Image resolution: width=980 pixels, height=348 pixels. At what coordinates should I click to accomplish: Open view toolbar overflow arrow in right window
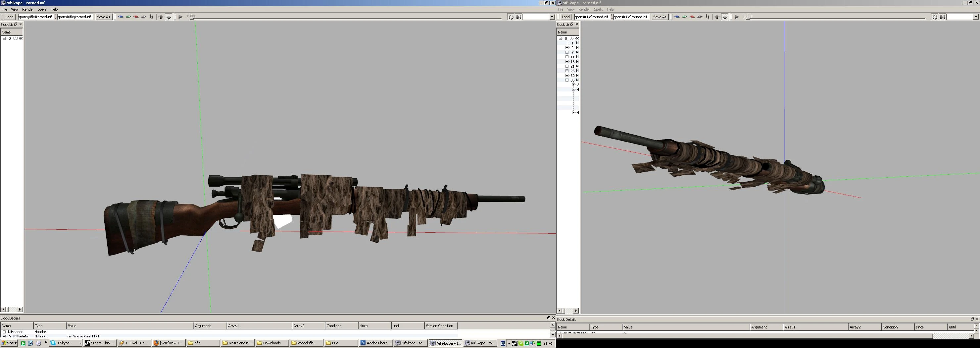725,17
